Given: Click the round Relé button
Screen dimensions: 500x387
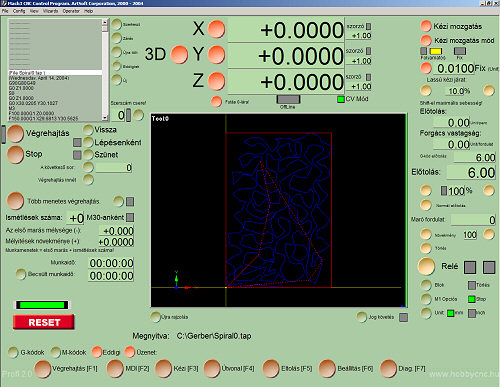Looking at the screenshot, I should (426, 266).
